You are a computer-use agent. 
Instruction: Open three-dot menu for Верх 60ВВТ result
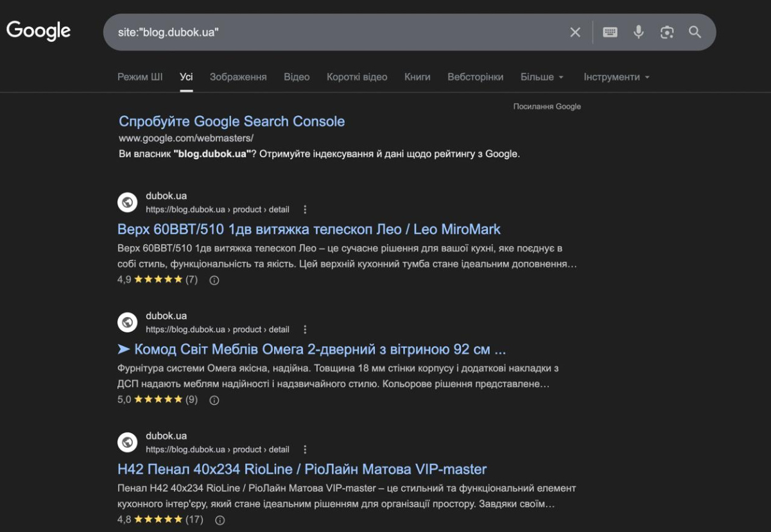(x=305, y=209)
